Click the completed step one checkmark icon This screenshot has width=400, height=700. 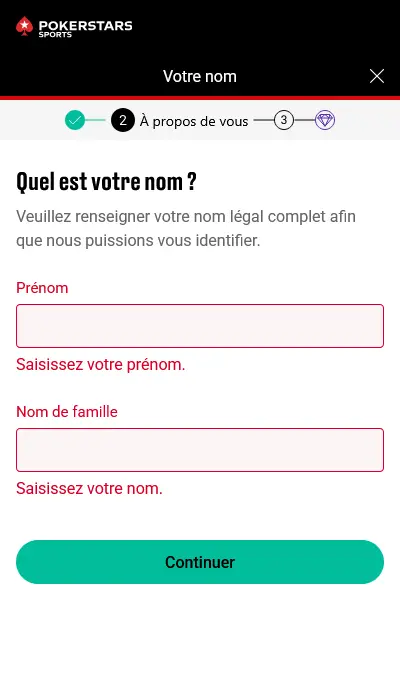coord(75,120)
